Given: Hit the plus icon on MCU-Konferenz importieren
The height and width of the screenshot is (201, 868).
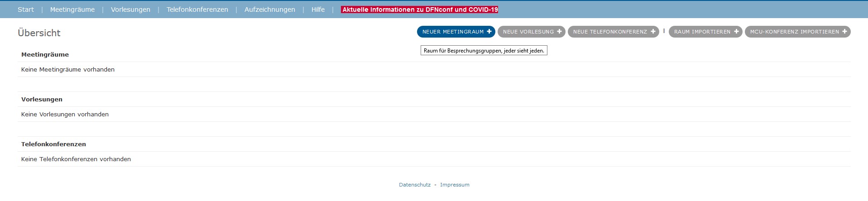Looking at the screenshot, I should 844,32.
